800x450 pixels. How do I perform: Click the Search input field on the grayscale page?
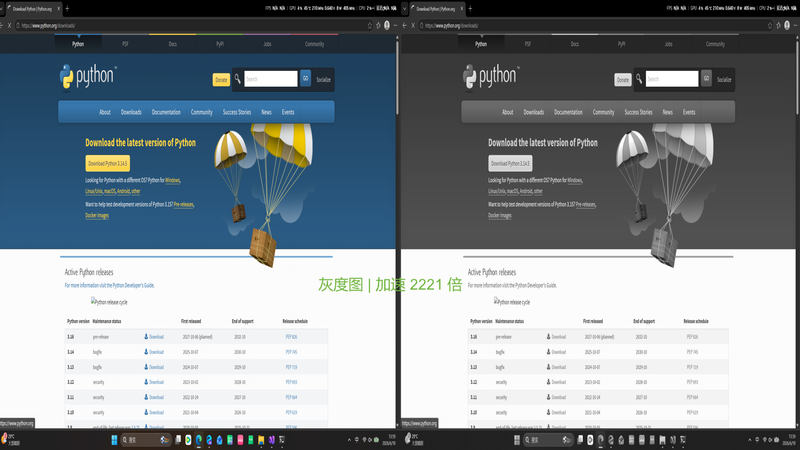[672, 79]
